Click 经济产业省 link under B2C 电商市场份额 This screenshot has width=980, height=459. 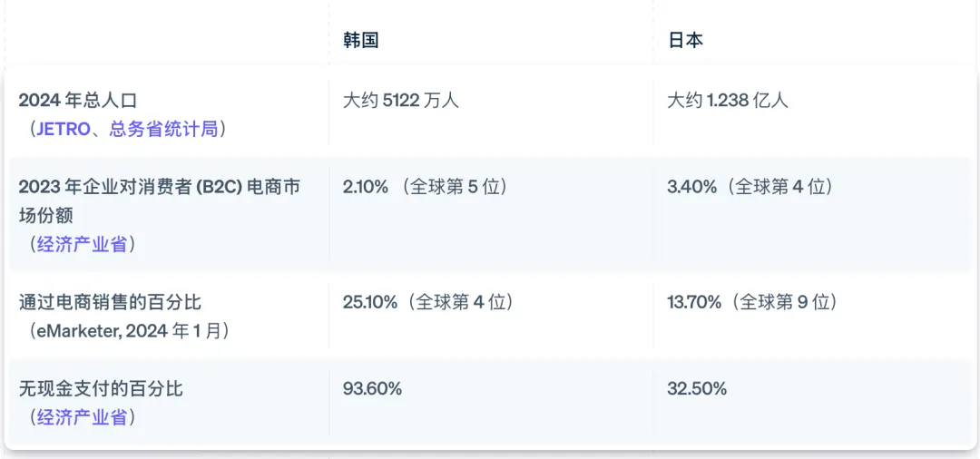point(82,244)
